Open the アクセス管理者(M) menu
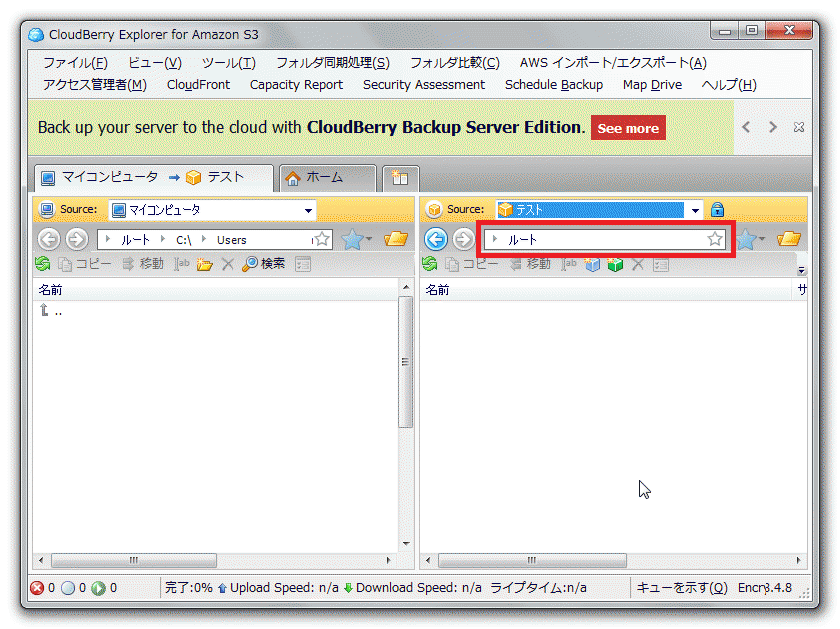This screenshot has width=840, height=629. click(95, 85)
